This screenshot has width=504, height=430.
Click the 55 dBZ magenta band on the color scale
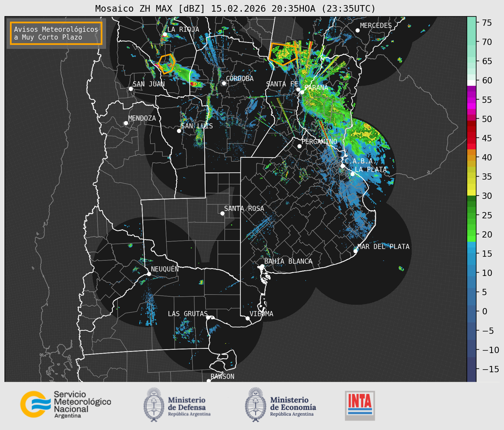point(471,100)
